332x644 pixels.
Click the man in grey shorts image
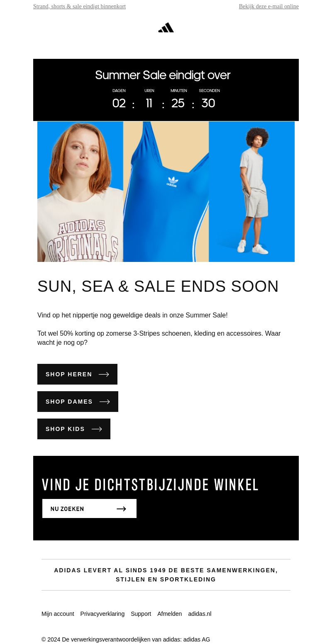pos(251,191)
